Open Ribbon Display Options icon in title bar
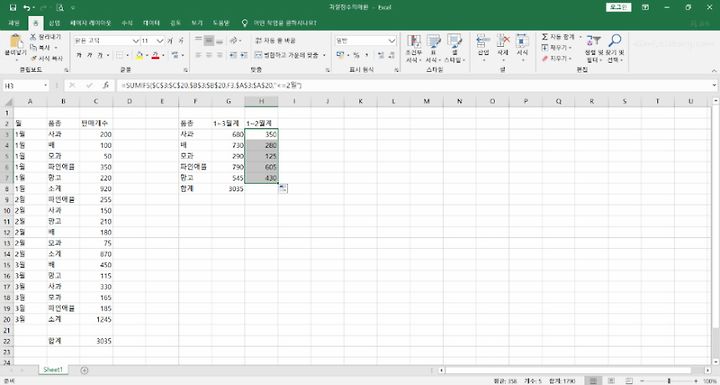 pyautogui.click(x=645, y=7)
